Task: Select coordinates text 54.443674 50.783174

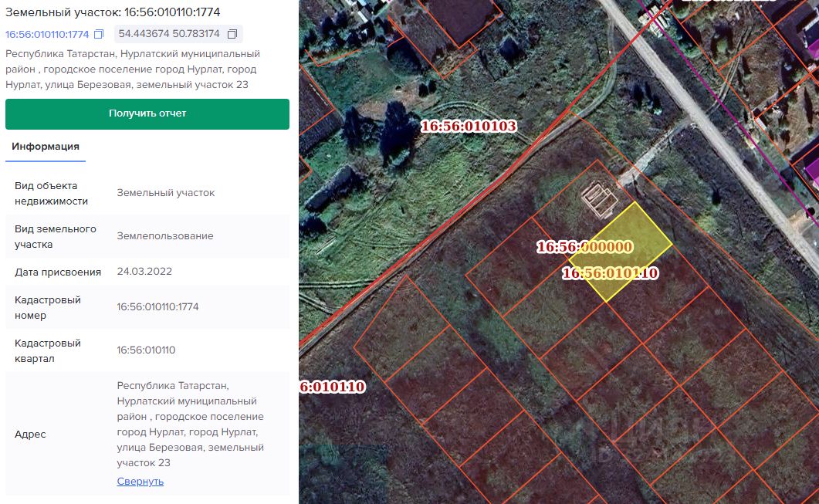Action: pyautogui.click(x=169, y=34)
